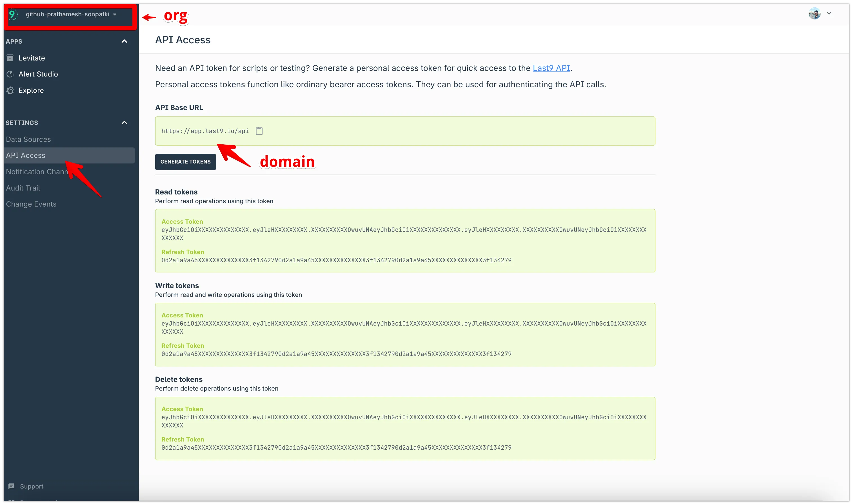852x504 pixels.
Task: Click the Last9 logo icon
Action: (13, 14)
